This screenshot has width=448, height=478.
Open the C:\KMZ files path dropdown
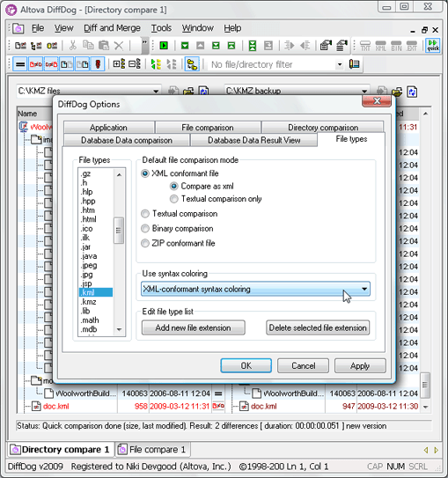click(156, 92)
